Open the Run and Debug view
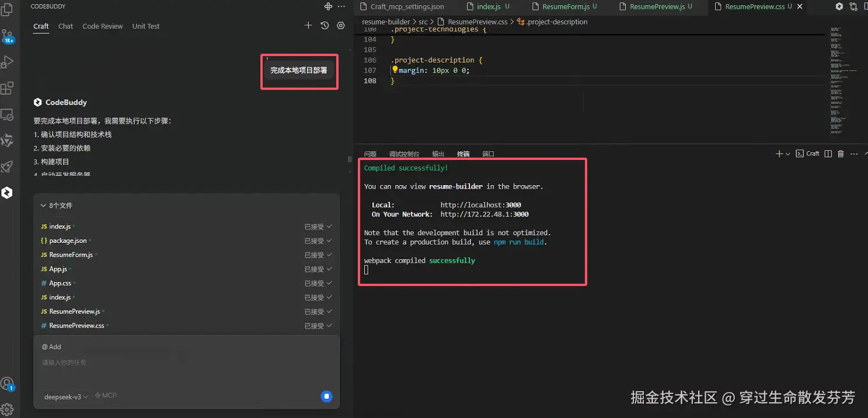This screenshot has width=868, height=418. (8, 62)
